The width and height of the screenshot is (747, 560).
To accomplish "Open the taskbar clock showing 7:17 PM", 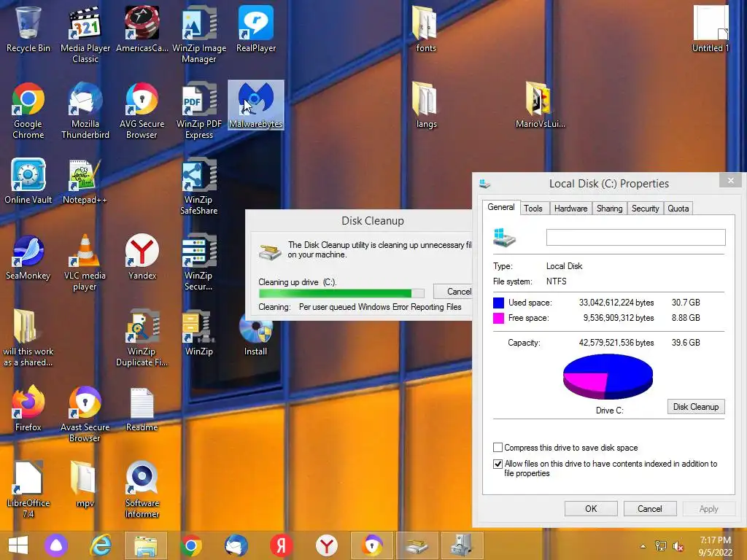I will (715, 545).
